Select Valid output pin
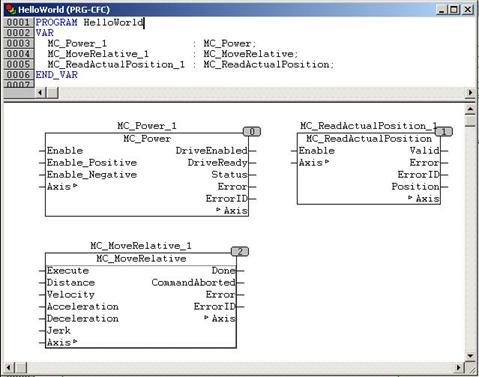This screenshot has width=479, height=377. (x=425, y=151)
